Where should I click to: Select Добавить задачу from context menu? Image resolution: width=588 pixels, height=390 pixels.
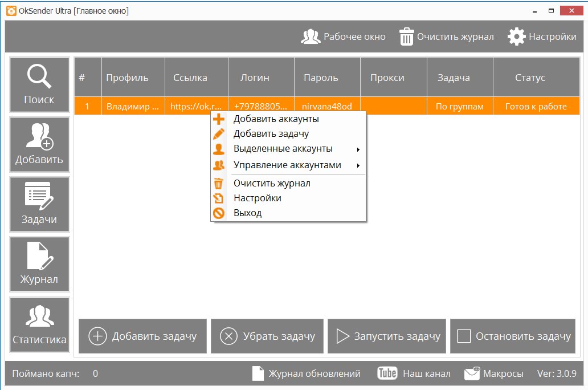tap(271, 134)
